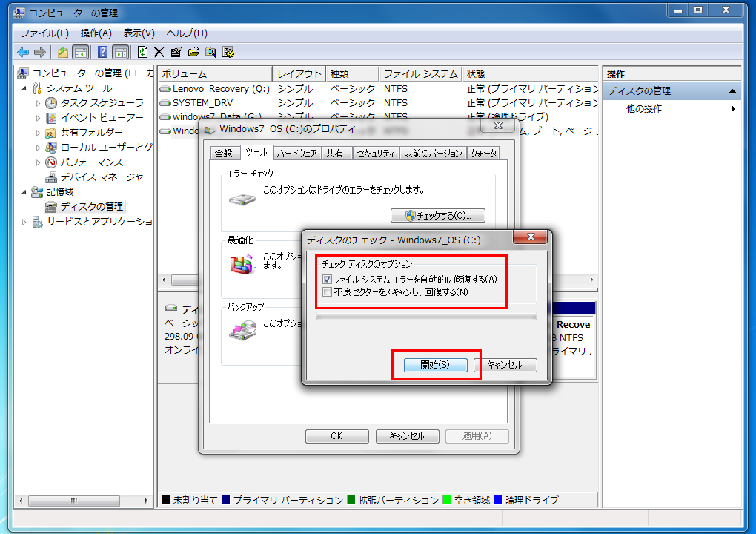Collapse the システム ツール tree node

click(24, 88)
